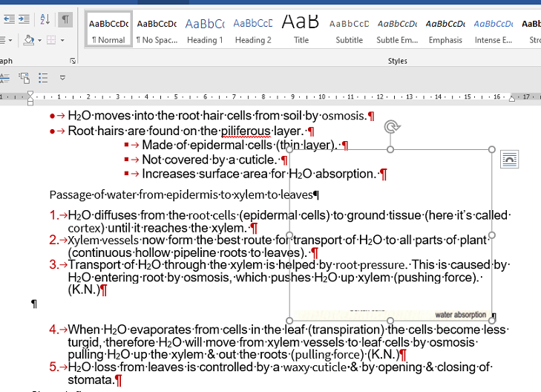Launch Paragraph settings dialog

point(73,61)
